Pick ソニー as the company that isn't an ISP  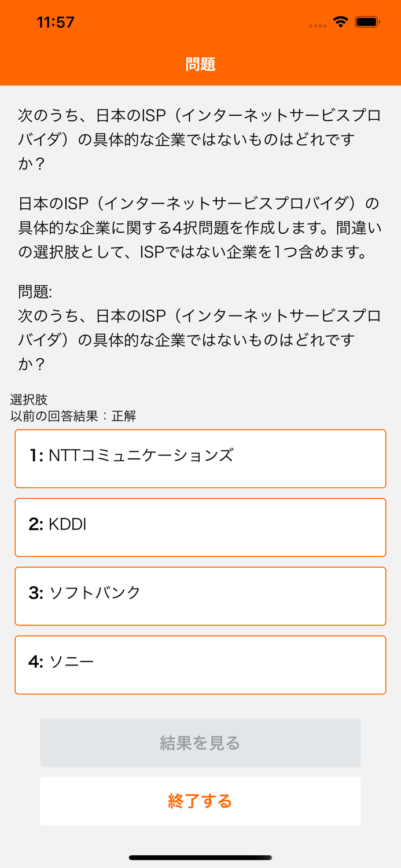pyautogui.click(x=200, y=664)
